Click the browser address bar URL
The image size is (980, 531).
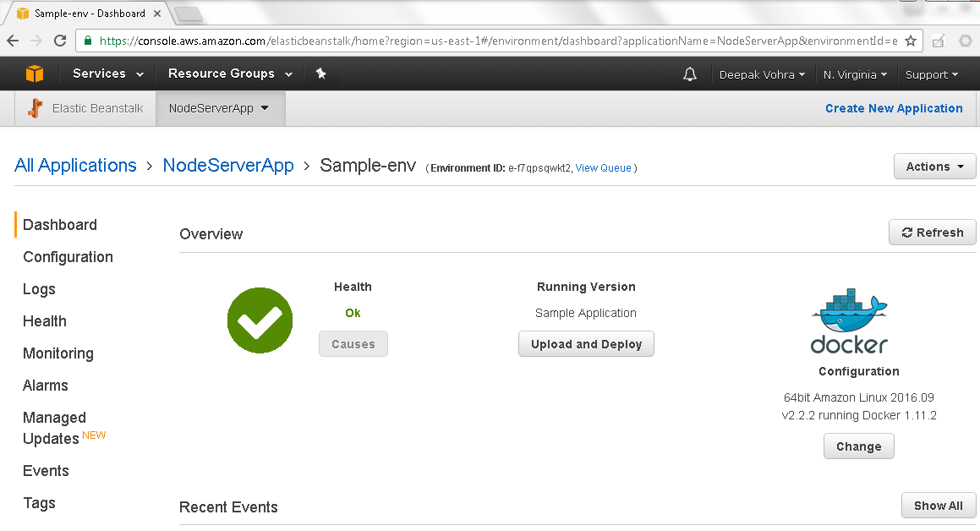coord(498,41)
